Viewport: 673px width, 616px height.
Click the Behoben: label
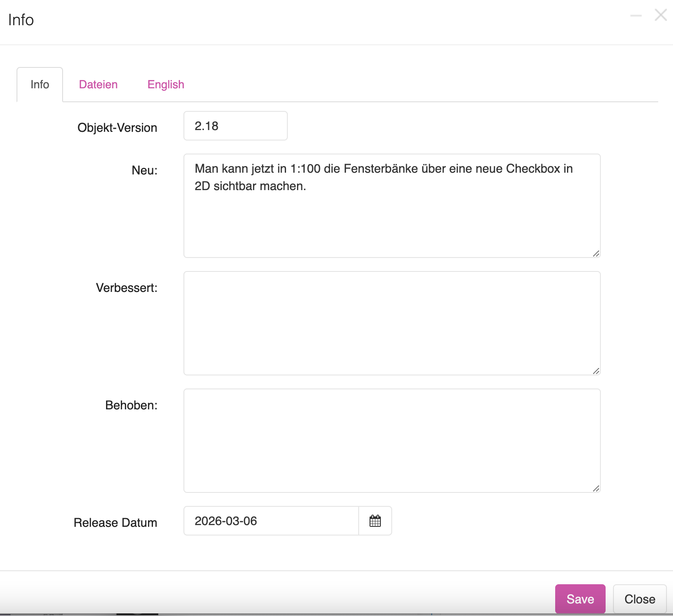(x=131, y=405)
